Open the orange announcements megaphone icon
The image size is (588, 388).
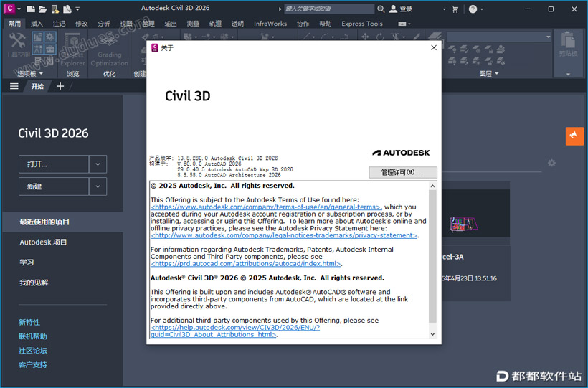coord(574,136)
